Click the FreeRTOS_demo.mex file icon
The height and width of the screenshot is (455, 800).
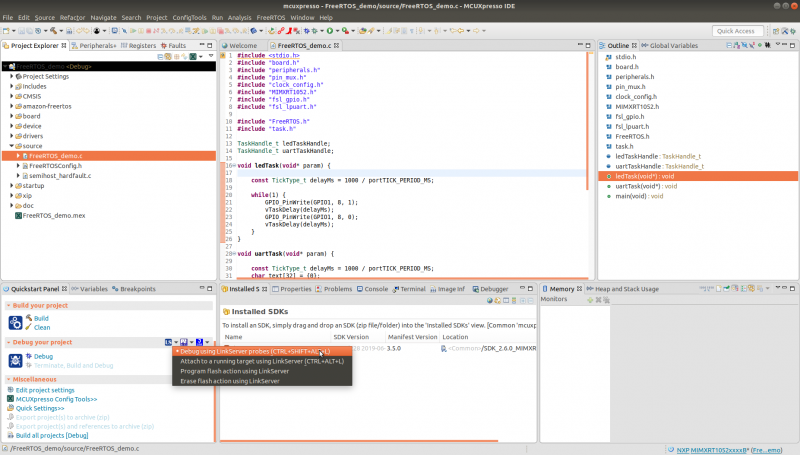[x=17, y=215]
